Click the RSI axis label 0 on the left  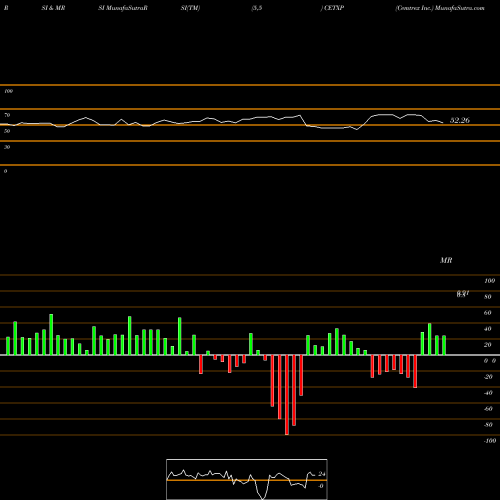(x=5, y=171)
